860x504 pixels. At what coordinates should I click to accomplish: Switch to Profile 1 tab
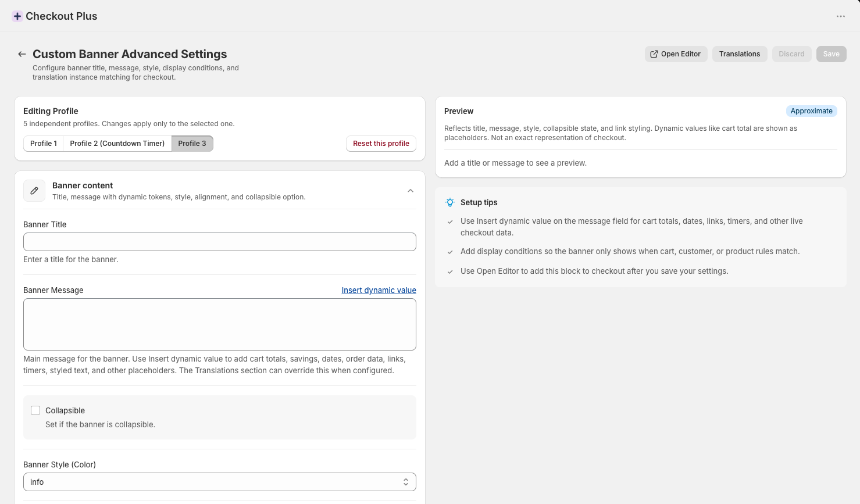pos(44,144)
